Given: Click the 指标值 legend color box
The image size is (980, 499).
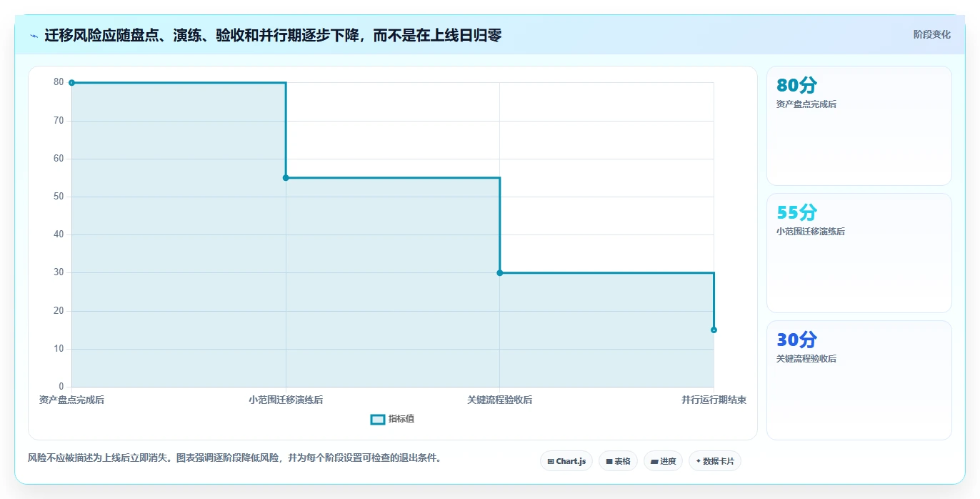Looking at the screenshot, I should [378, 419].
